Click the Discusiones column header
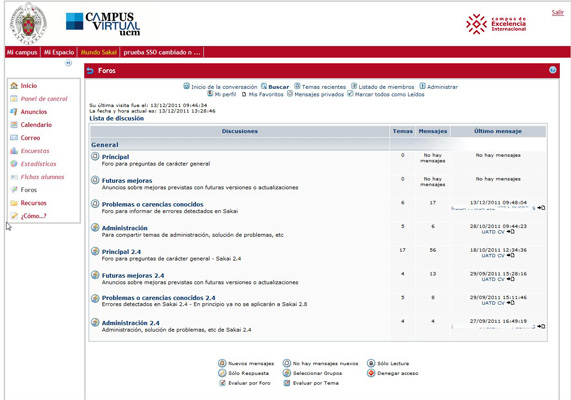The width and height of the screenshot is (571, 400). tap(240, 131)
